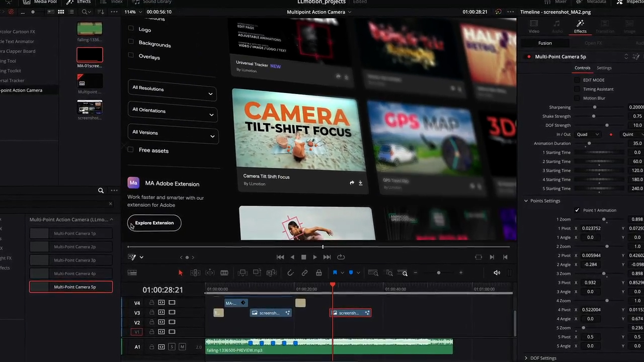Viewport: 644px width, 362px height.
Task: Adjust the DOF Strength slider handle
Action: coord(607,125)
